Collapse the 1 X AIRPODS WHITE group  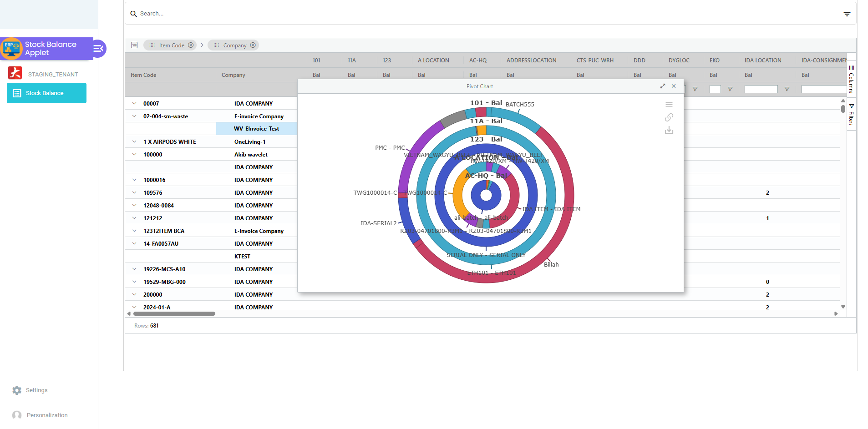tap(134, 142)
